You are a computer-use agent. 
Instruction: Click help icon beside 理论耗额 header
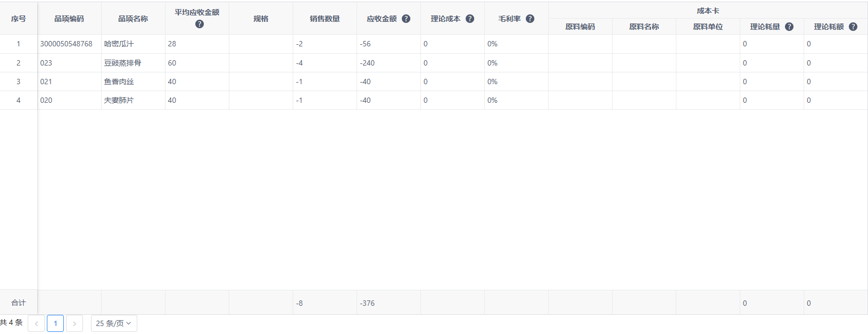853,27
